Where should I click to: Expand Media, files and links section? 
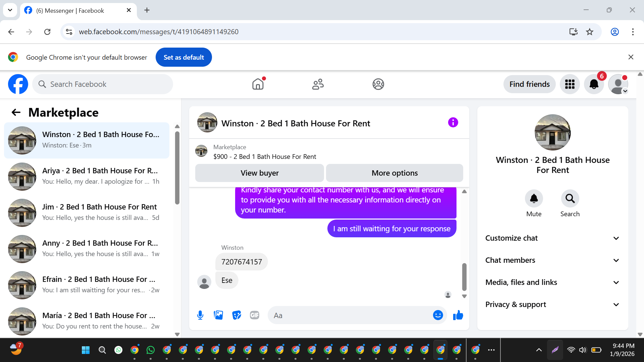(552, 282)
